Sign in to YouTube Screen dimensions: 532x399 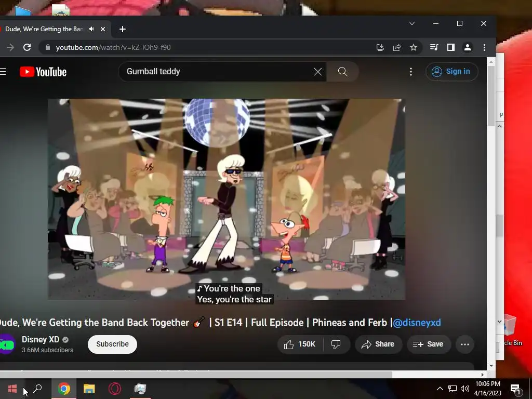tap(451, 72)
